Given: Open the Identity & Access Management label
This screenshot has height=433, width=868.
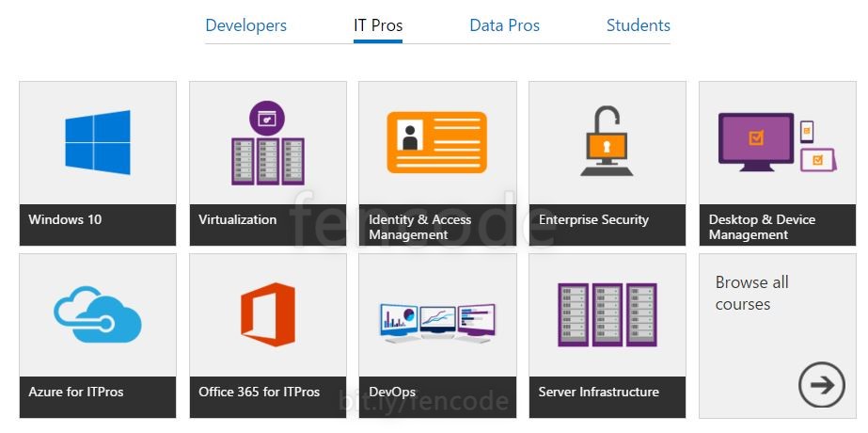Looking at the screenshot, I should click(x=420, y=227).
